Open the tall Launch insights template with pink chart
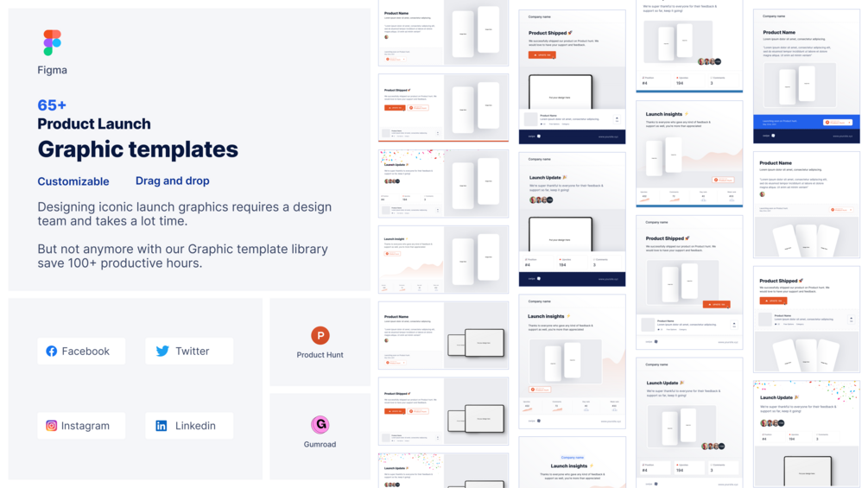The height and width of the screenshot is (488, 868). (572, 361)
